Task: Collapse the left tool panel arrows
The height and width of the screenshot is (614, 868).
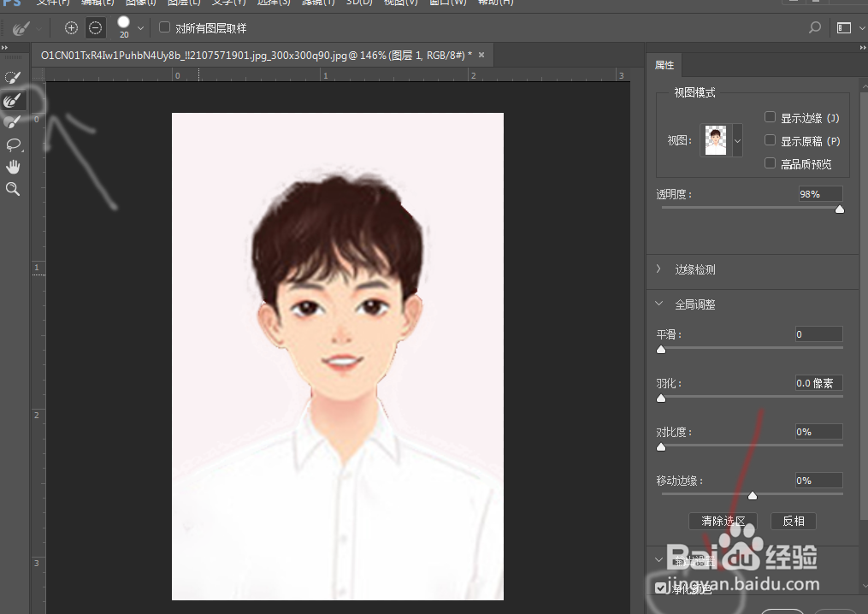Action: (x=5, y=48)
